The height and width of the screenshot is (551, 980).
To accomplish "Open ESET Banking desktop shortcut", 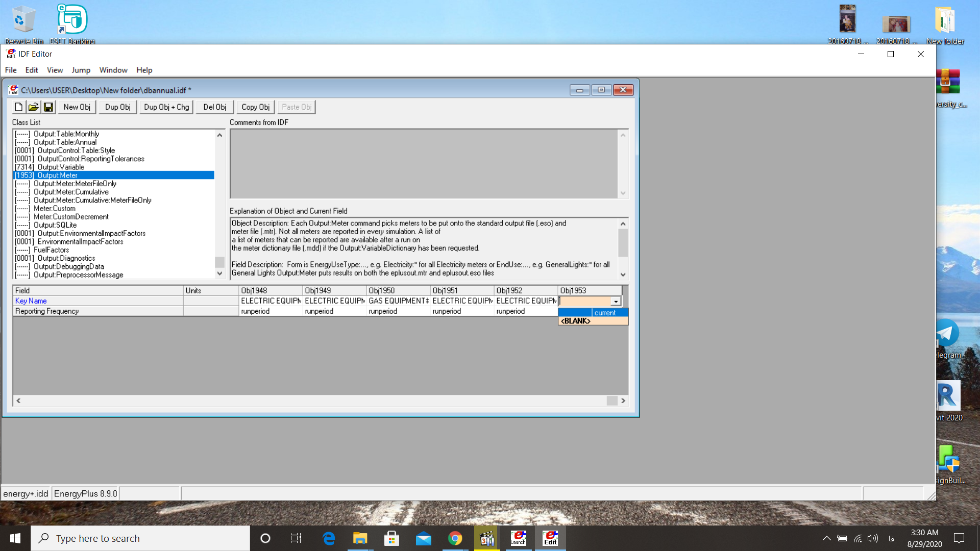I will [72, 24].
